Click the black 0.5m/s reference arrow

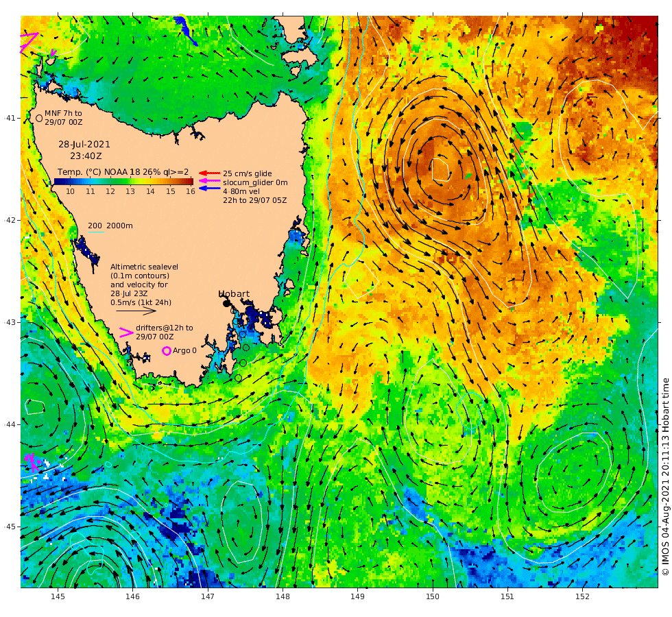coord(136,311)
